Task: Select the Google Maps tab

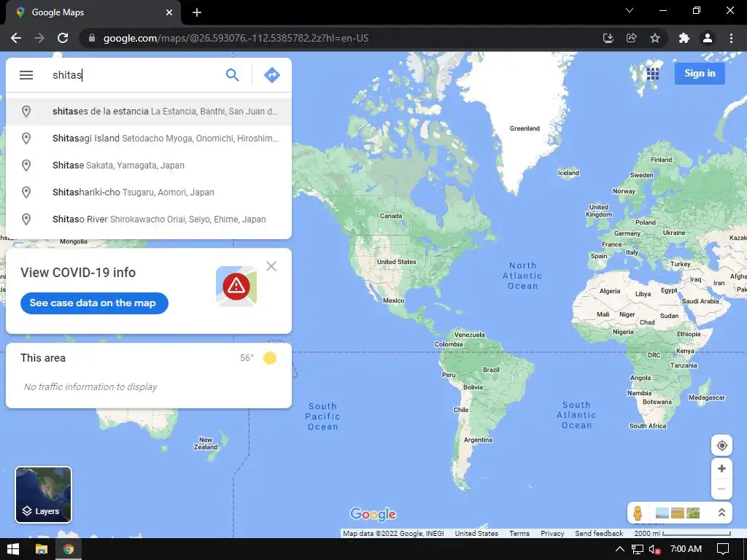Action: tap(93, 12)
